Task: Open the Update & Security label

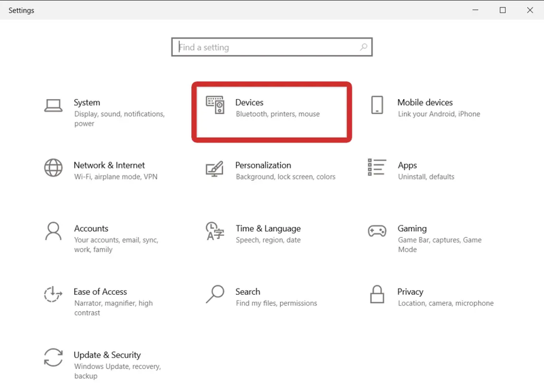Action: point(107,355)
